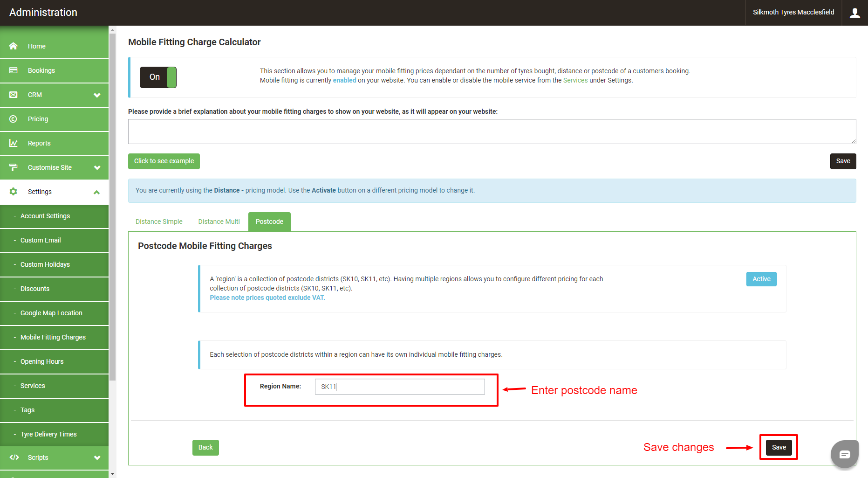Click the Reports chart icon
The height and width of the screenshot is (478, 868).
[14, 143]
